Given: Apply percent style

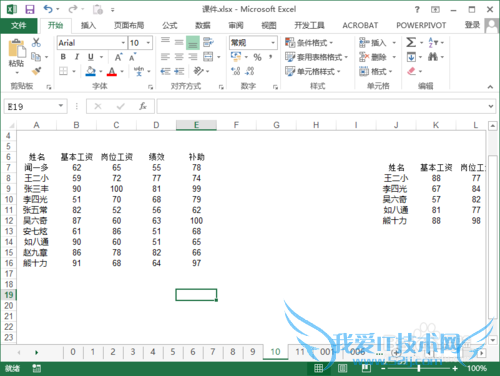Looking at the screenshot, I should coord(257,57).
